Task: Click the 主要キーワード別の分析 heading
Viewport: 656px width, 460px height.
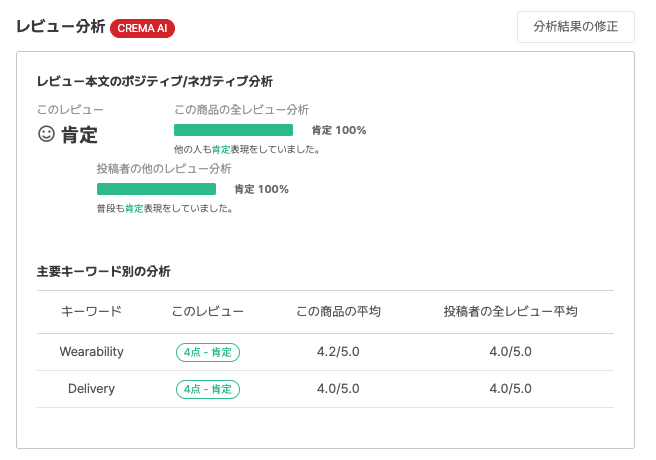Action: point(104,271)
